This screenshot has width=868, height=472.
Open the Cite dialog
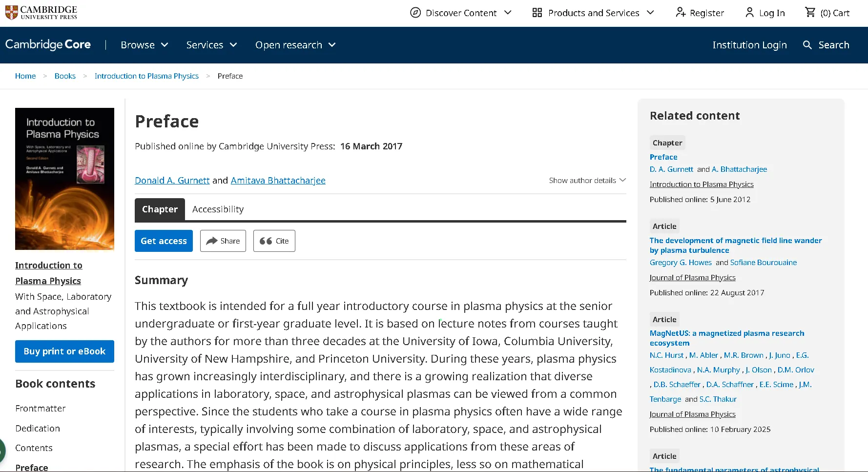(x=274, y=241)
